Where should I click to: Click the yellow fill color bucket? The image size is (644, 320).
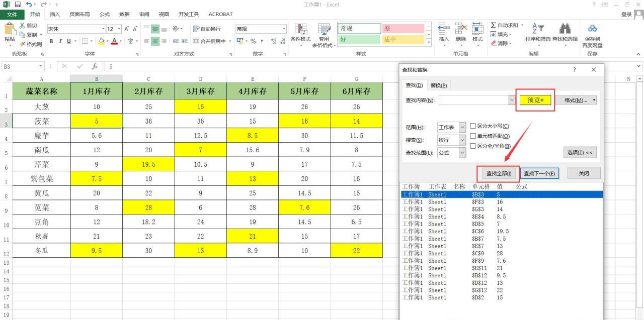101,41
